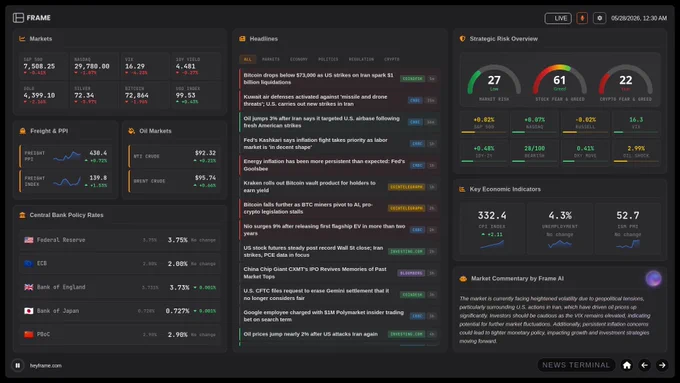The image size is (680, 383).
Task: Click the Markets panel chart icon
Action: tap(22, 39)
